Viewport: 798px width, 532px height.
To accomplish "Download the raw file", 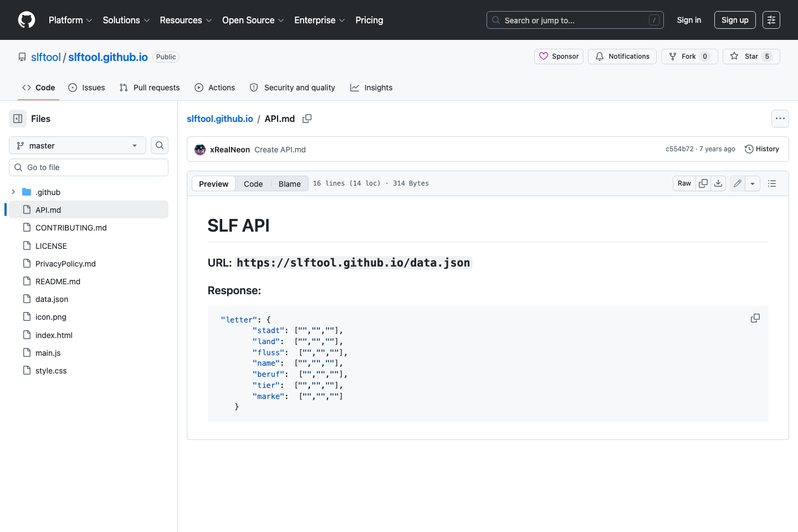I will click(718, 183).
